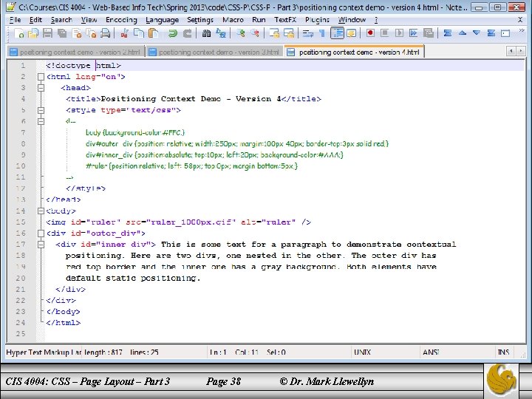
Task: Click the blue down-triangle toolbar icon
Action: 477,33
